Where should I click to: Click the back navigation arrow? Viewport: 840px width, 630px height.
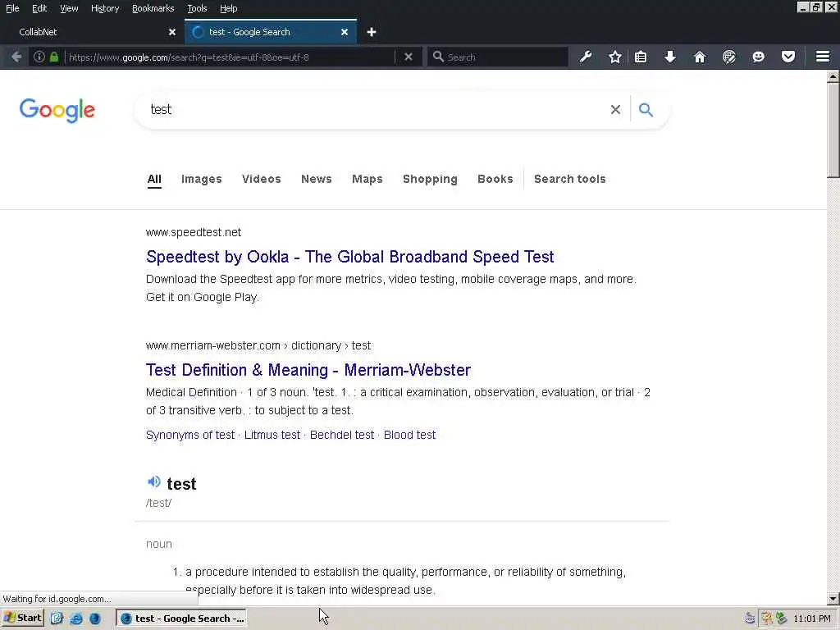pyautogui.click(x=16, y=57)
